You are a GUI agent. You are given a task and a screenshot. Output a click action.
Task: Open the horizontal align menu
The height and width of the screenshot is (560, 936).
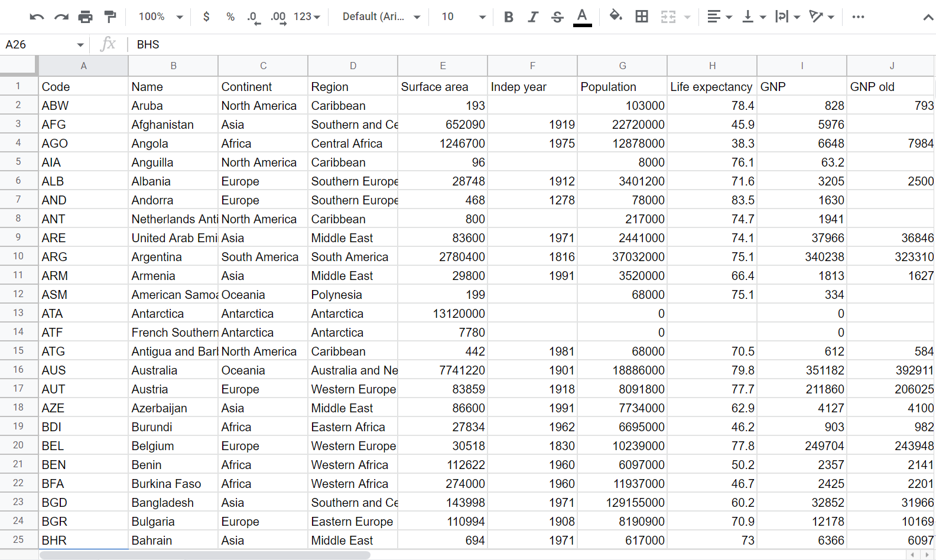coord(719,17)
